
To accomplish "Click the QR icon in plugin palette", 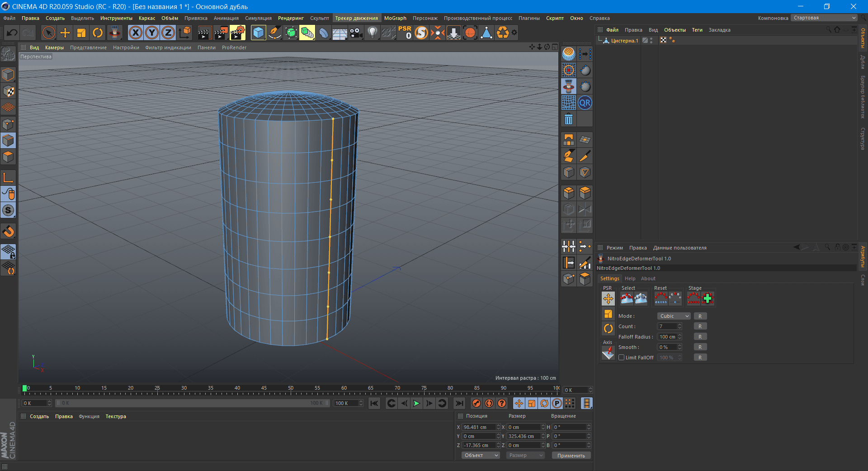I will coord(585,103).
